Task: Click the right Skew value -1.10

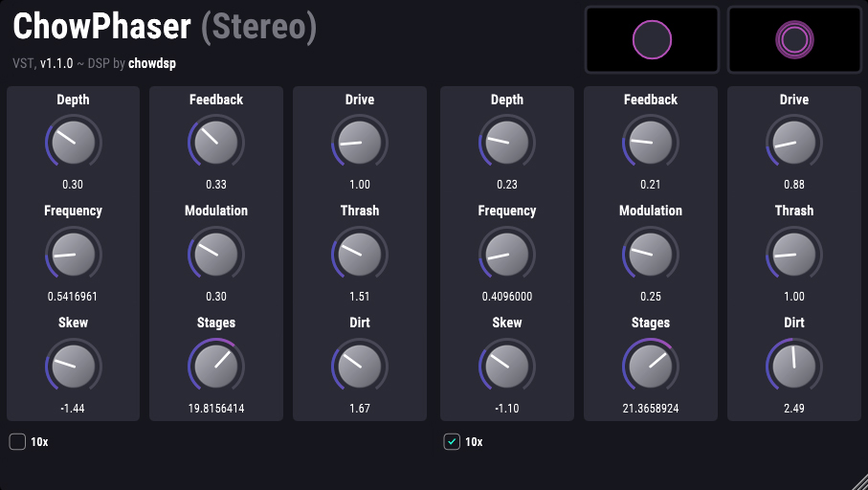Action: [x=506, y=408]
